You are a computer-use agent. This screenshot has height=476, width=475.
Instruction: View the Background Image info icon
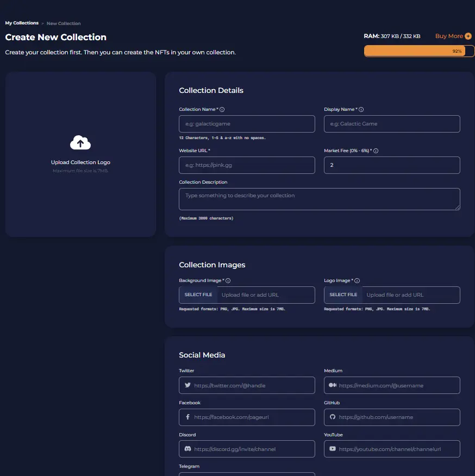click(x=228, y=281)
